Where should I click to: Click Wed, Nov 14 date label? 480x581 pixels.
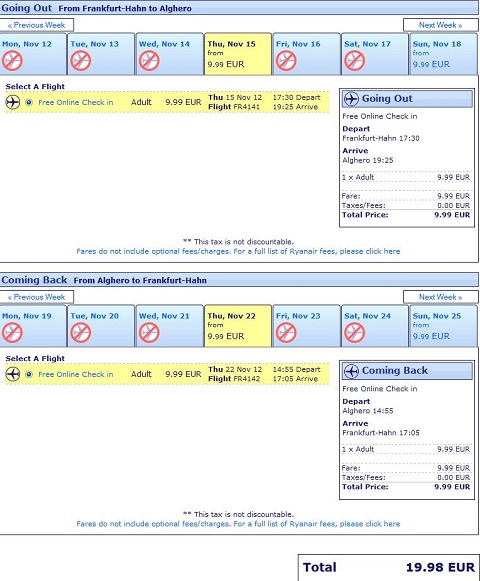tap(164, 44)
